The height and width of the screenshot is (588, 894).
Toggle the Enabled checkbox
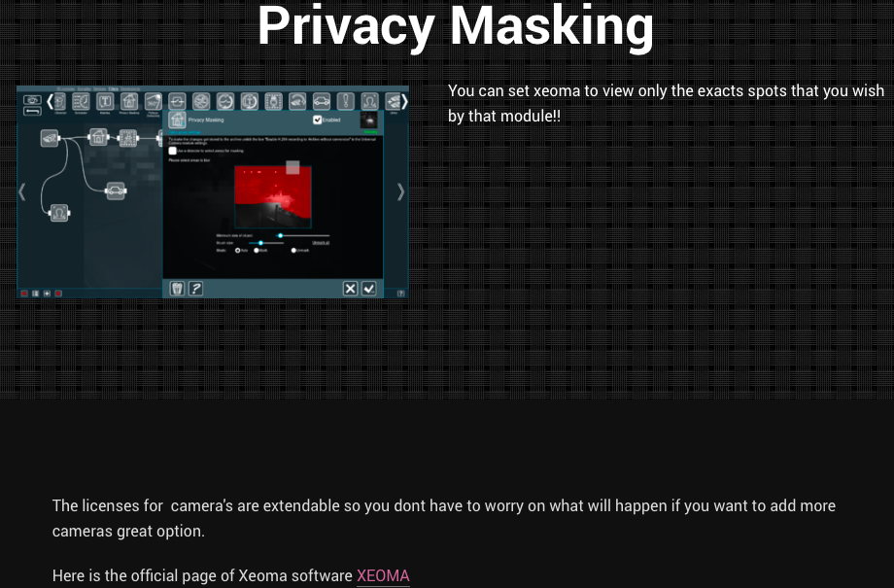click(318, 120)
